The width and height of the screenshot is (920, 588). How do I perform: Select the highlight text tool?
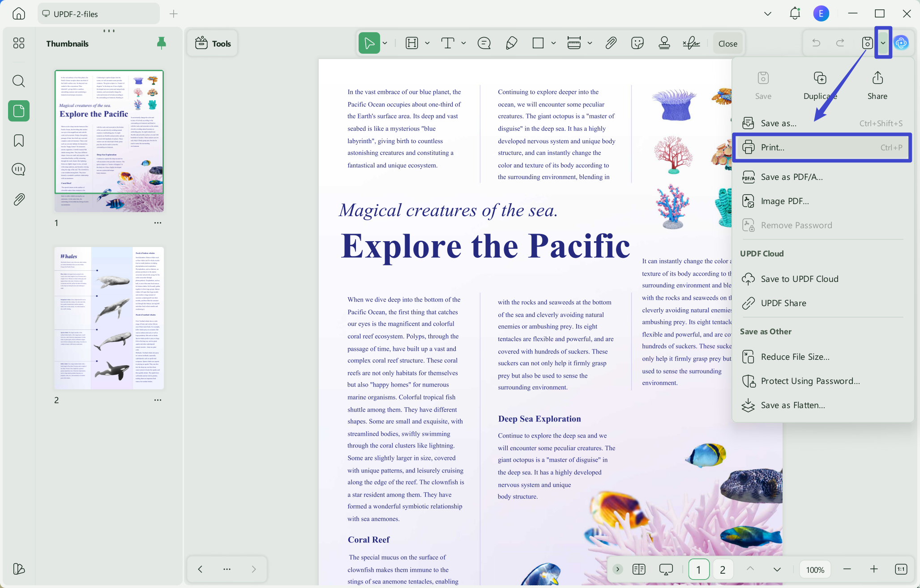(411, 43)
